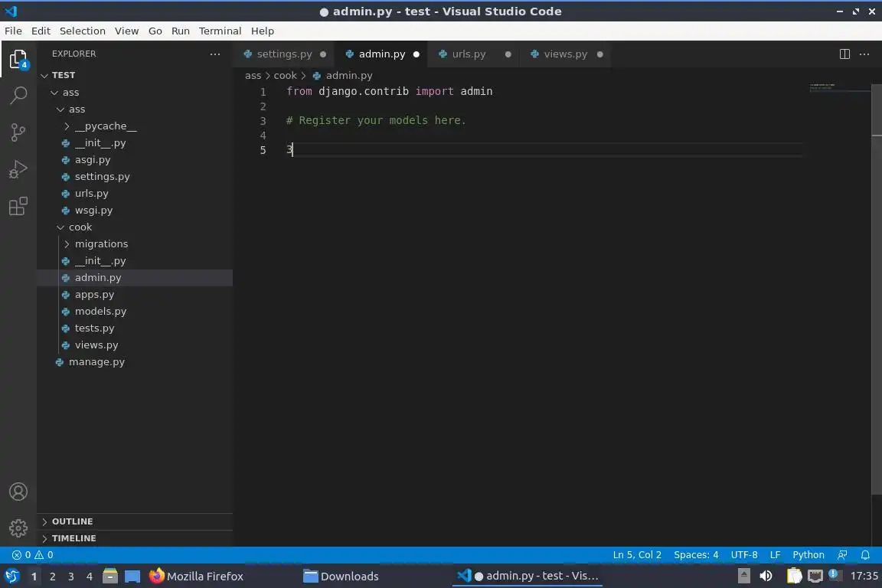Screen dimensions: 882x588
Task: Open the file manager icon in taskbar
Action: pos(110,576)
